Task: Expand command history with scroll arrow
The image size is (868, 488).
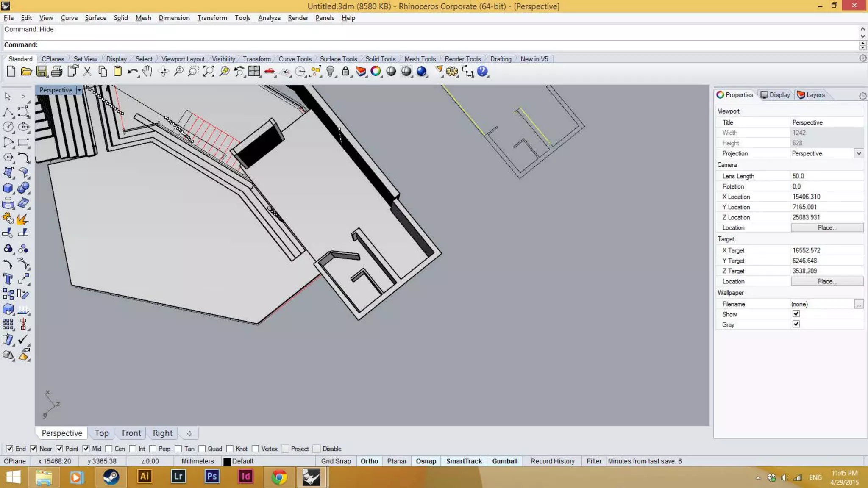Action: [x=862, y=29]
